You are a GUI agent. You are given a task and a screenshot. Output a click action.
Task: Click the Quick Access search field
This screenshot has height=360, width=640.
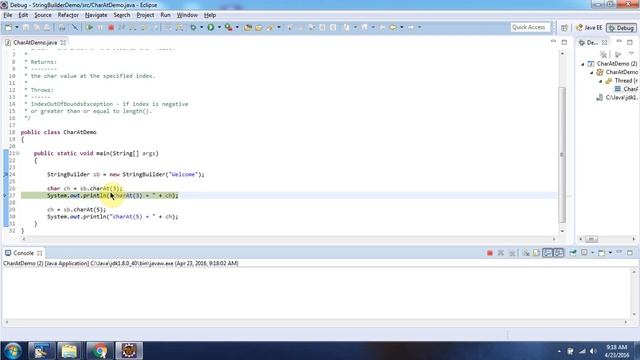coord(530,27)
